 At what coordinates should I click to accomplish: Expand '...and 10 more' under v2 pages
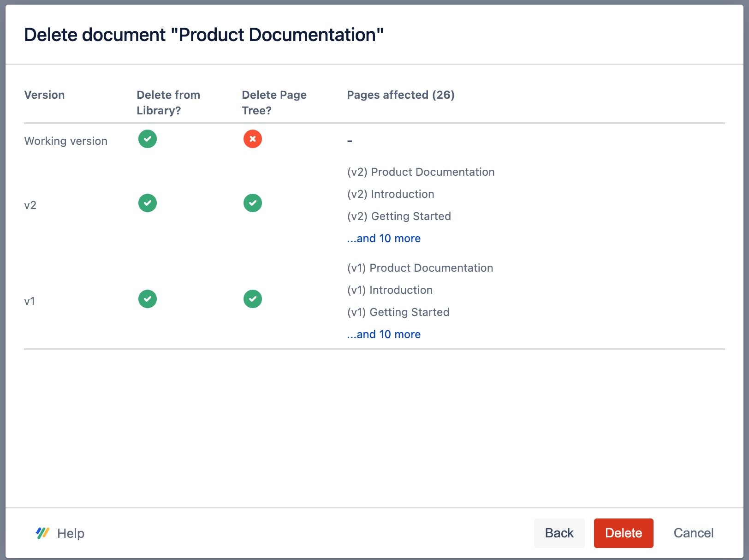[384, 238]
